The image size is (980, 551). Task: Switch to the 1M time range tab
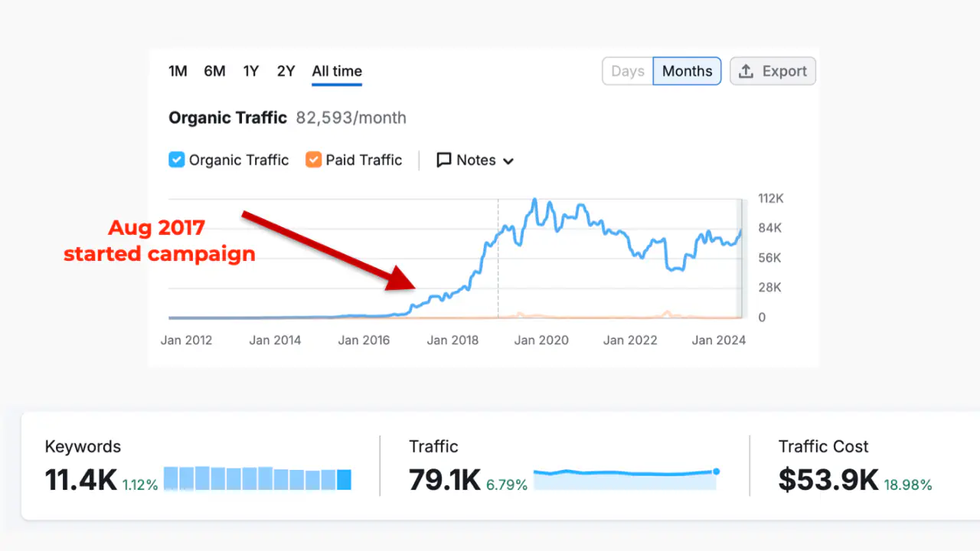click(178, 70)
